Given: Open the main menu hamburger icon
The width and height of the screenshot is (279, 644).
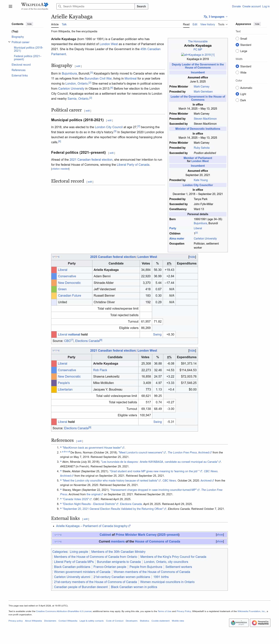Looking at the screenshot, I should coord(10,7).
